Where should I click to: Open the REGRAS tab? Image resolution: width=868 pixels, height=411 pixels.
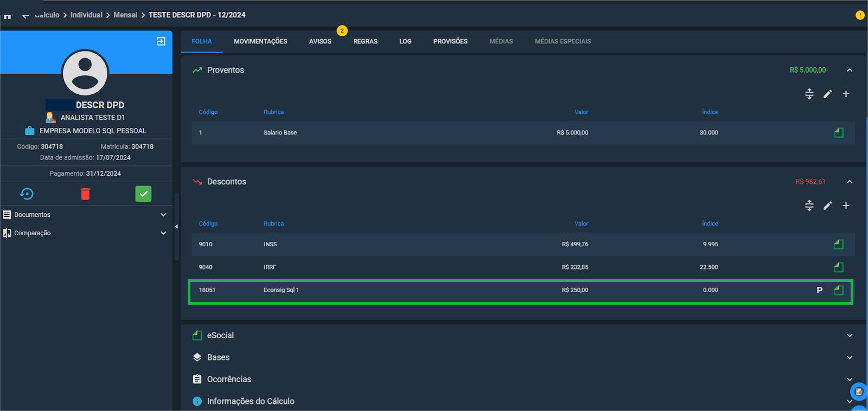(365, 41)
